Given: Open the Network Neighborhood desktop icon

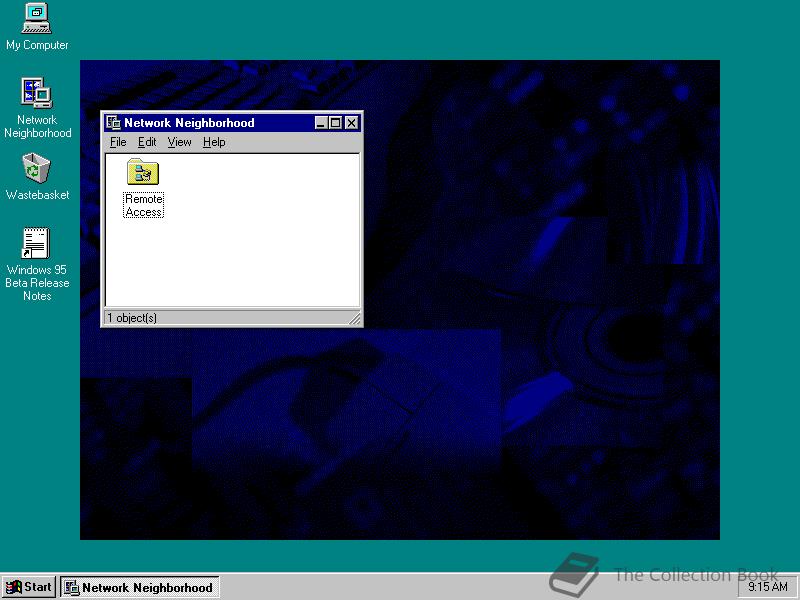Looking at the screenshot, I should (36, 93).
